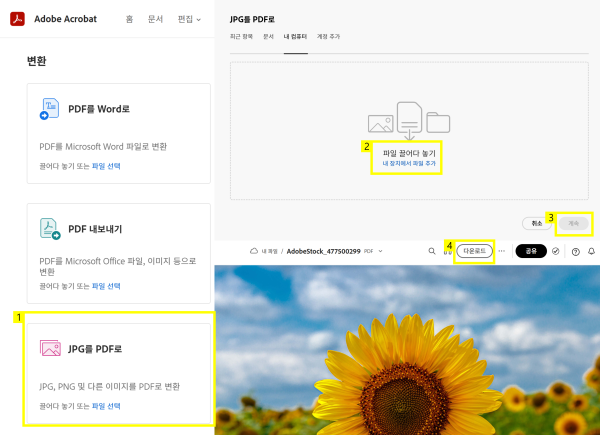600x435 pixels.
Task: Click the Adobe Acrobat logo icon
Action: coord(17,19)
